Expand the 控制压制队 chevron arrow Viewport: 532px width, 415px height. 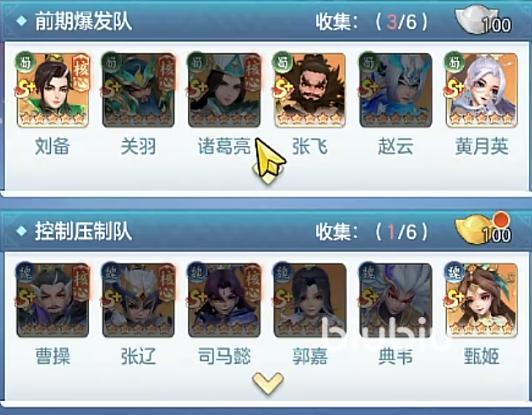tap(267, 383)
